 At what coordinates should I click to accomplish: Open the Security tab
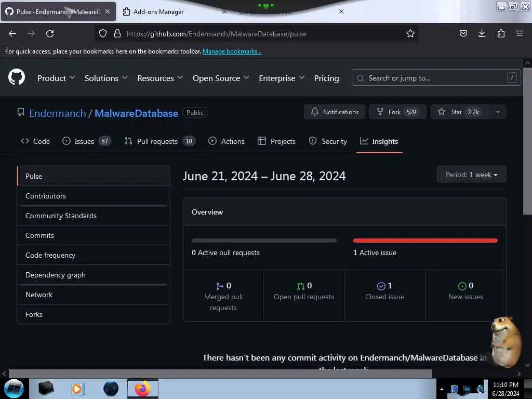(328, 141)
